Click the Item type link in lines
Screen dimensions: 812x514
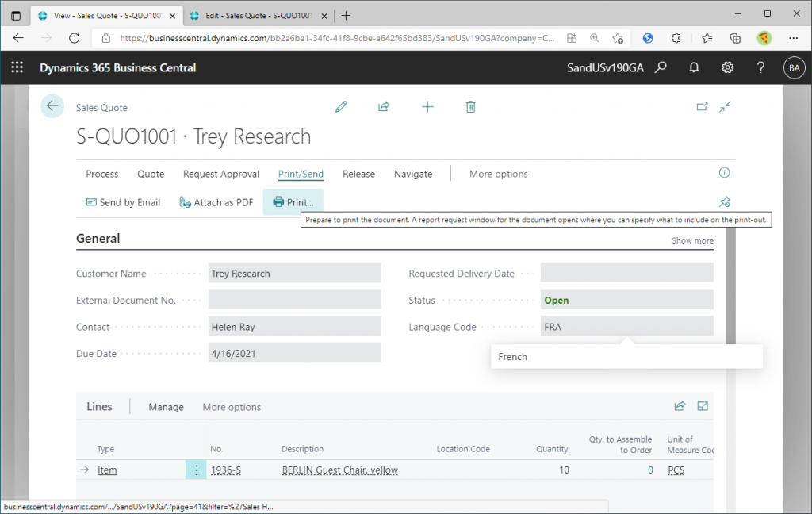107,470
